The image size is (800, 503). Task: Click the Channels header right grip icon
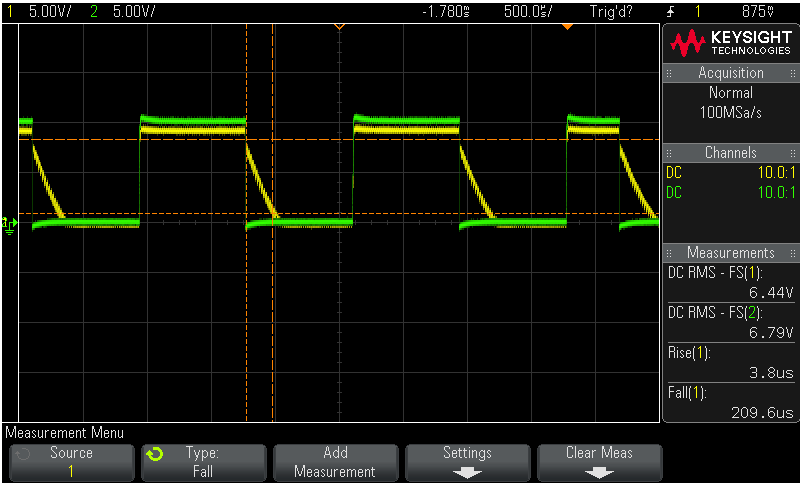click(x=793, y=153)
